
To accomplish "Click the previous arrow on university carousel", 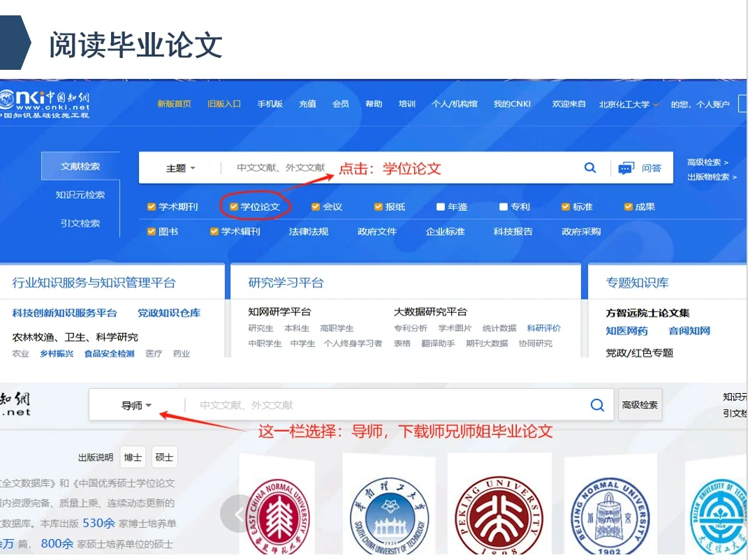I will click(239, 514).
